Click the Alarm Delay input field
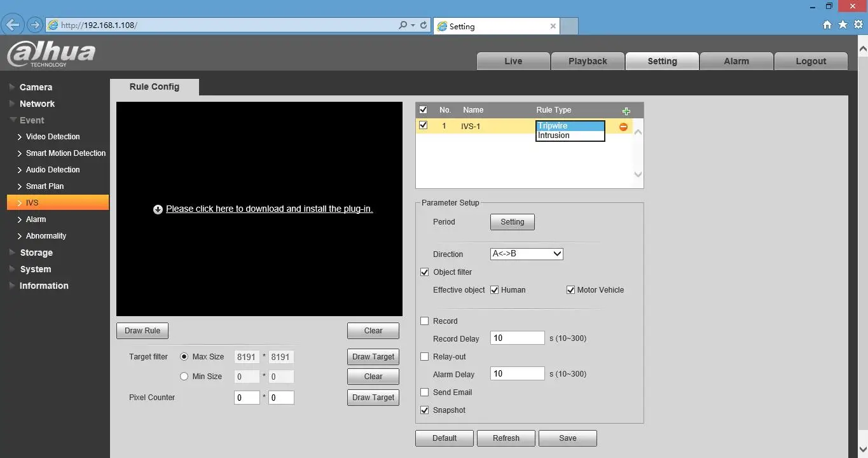868x458 pixels. (x=518, y=373)
